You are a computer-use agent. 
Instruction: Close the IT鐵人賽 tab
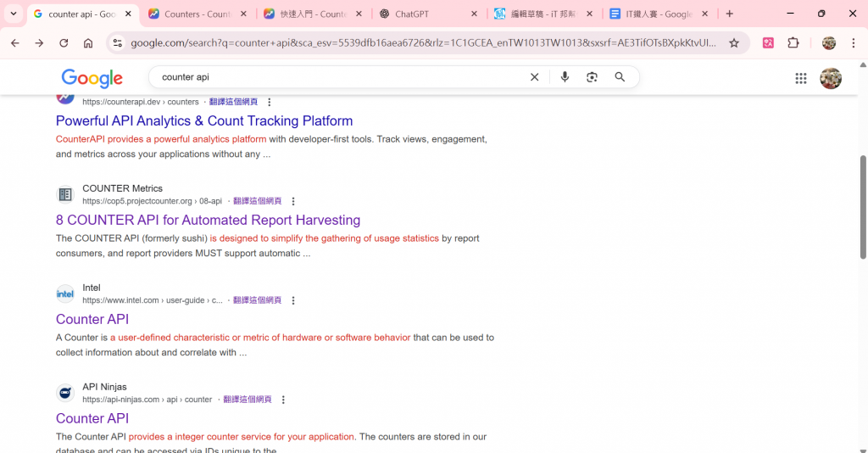pos(704,14)
